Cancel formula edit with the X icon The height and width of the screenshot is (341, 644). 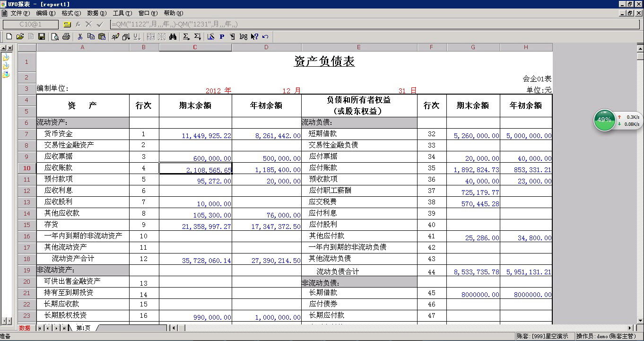(88, 24)
